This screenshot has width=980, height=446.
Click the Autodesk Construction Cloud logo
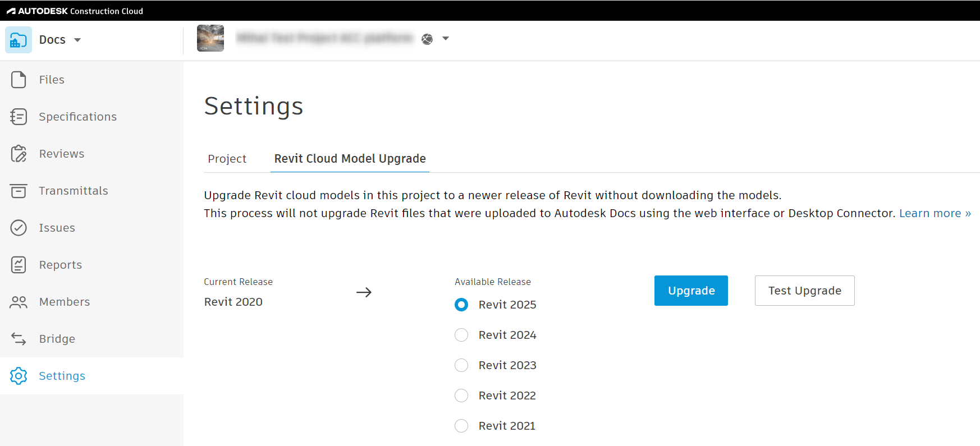[75, 11]
